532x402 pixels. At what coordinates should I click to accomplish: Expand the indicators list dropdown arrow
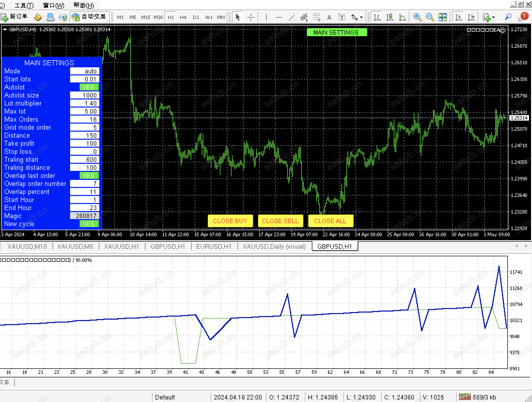coord(494,17)
